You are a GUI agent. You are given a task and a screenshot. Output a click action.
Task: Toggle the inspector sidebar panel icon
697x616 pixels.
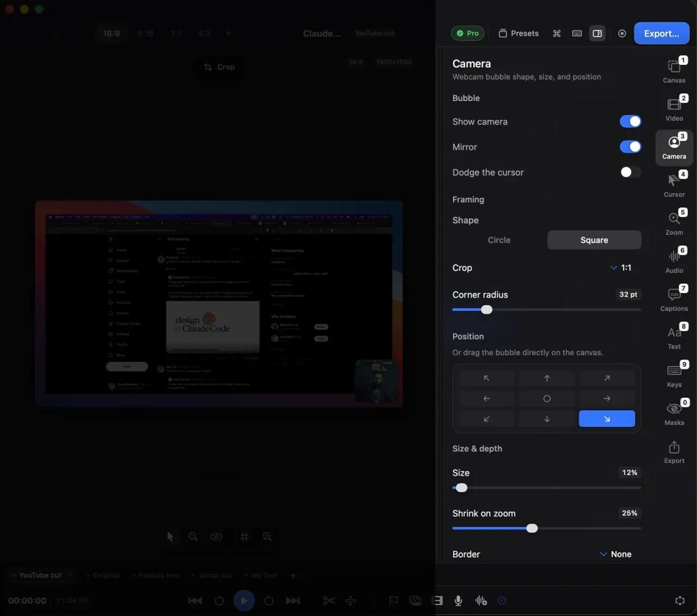tap(597, 33)
